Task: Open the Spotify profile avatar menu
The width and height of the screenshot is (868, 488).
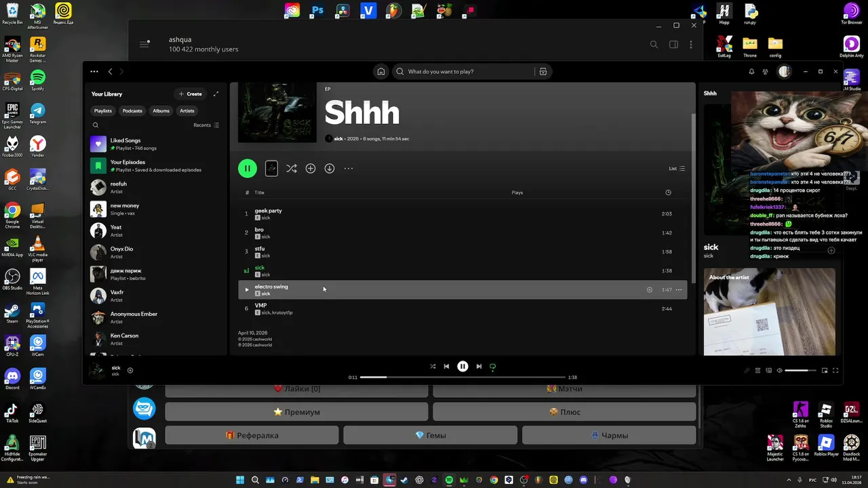Action: pos(785,71)
